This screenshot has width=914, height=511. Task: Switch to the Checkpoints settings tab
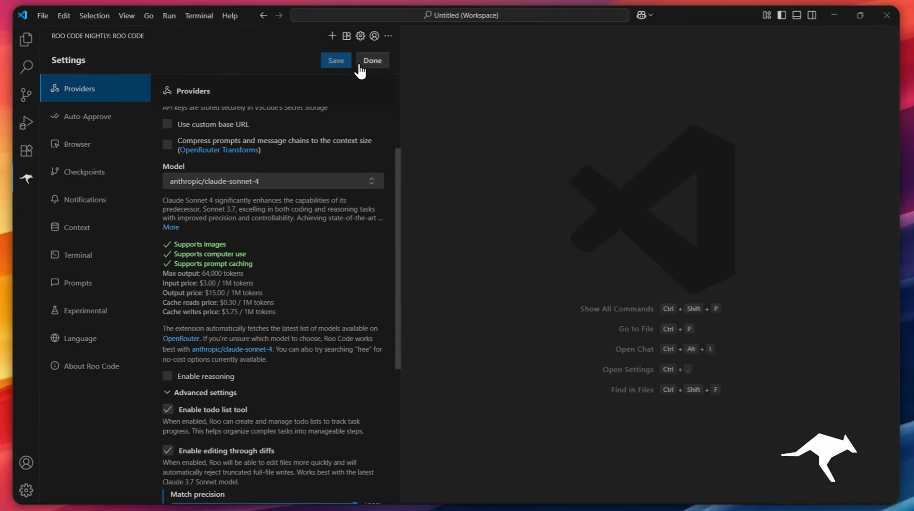84,172
